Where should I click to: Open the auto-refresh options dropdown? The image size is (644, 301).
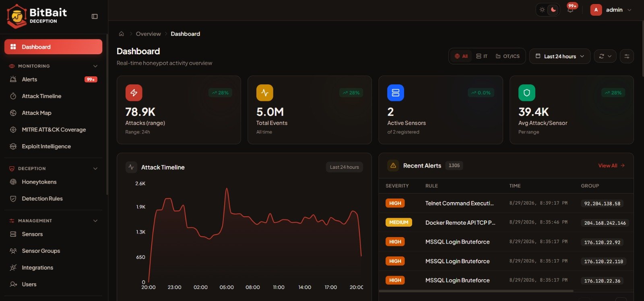605,56
